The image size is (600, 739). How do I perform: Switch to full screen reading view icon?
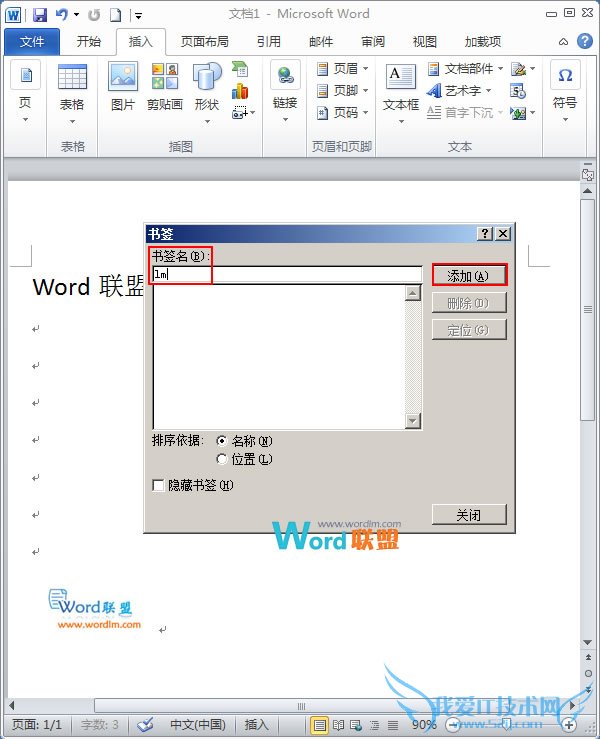338,725
